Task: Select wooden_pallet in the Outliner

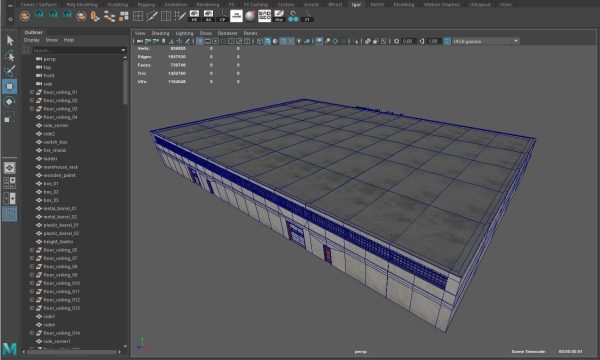Action: coord(59,175)
